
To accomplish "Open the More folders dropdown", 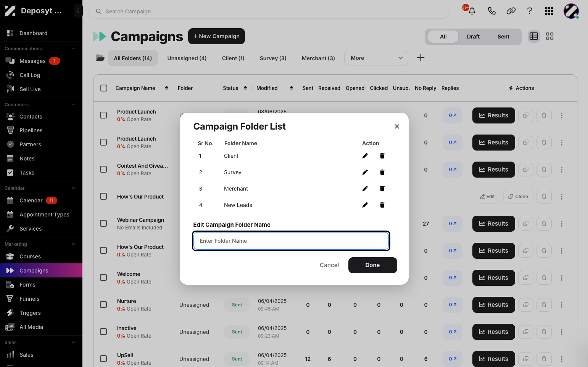I will click(x=376, y=58).
